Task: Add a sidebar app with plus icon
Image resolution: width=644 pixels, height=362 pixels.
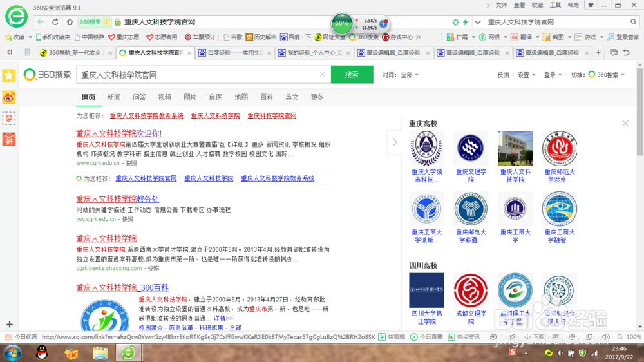Action: (10, 324)
